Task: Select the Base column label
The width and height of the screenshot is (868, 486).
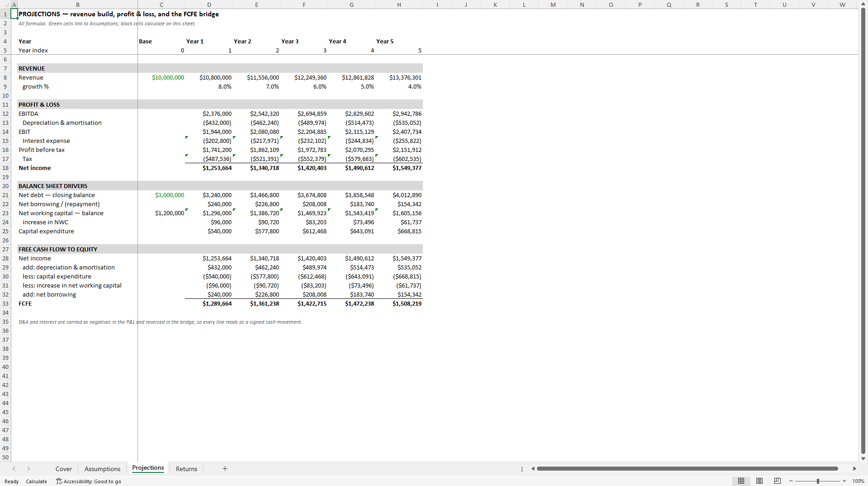Action: [x=161, y=41]
